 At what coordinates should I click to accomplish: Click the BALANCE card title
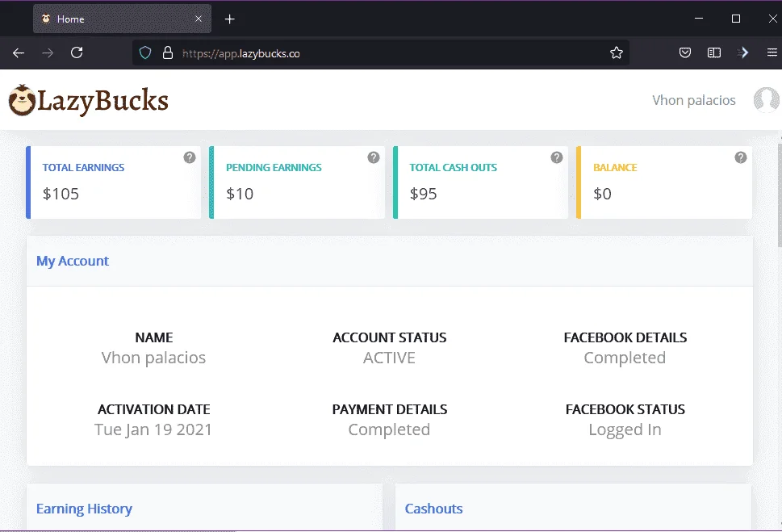coord(615,168)
